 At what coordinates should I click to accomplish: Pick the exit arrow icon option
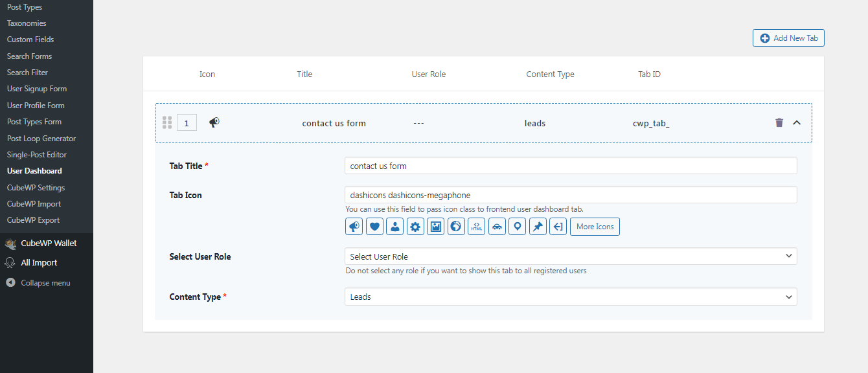(x=558, y=227)
